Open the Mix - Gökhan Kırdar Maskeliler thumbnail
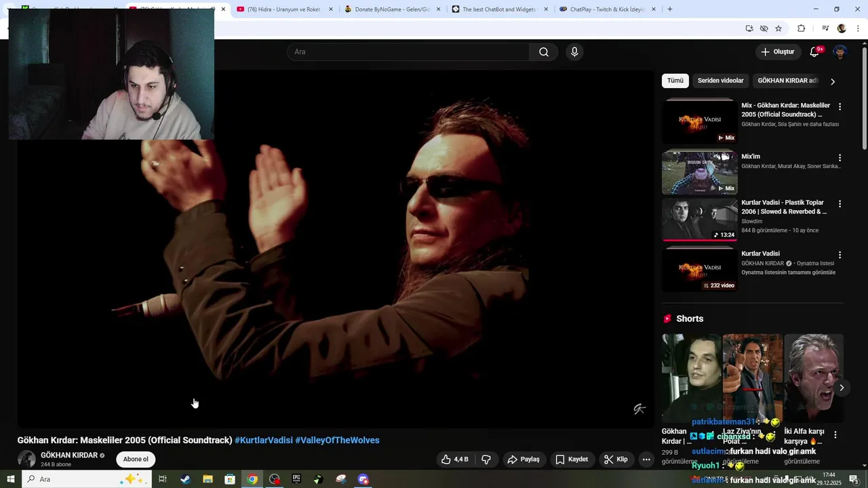Screen dimensions: 868x488 (700, 122)
